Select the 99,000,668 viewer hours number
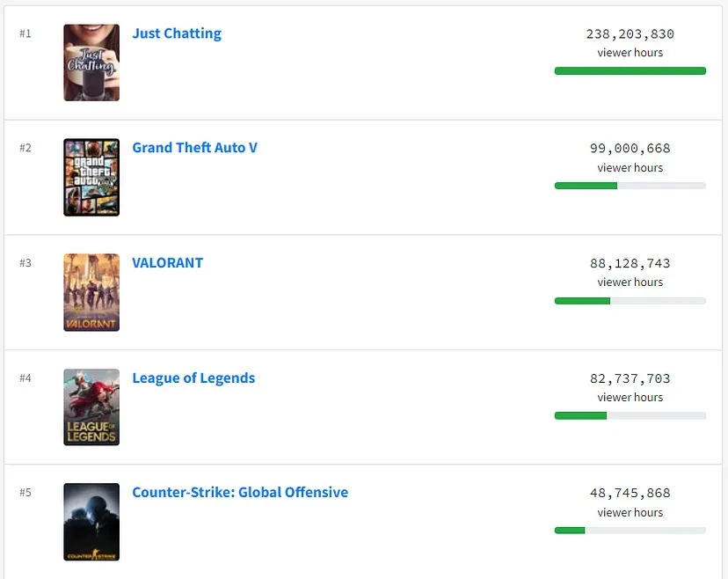The width and height of the screenshot is (728, 579). [x=630, y=149]
